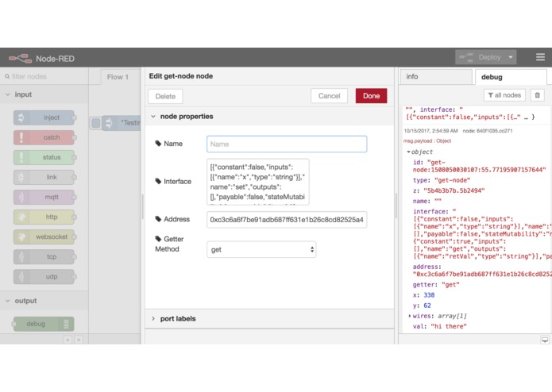Select the link node in palette
Image resolution: width=552 pixels, height=392 pixels.
(x=44, y=177)
